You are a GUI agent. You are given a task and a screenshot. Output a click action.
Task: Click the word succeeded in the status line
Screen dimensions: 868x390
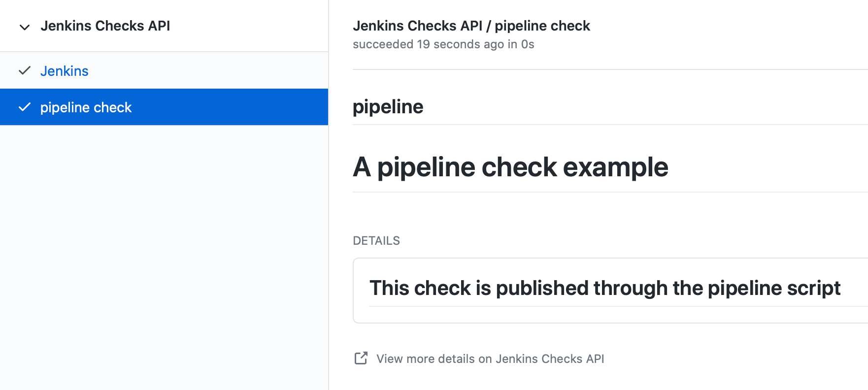383,44
